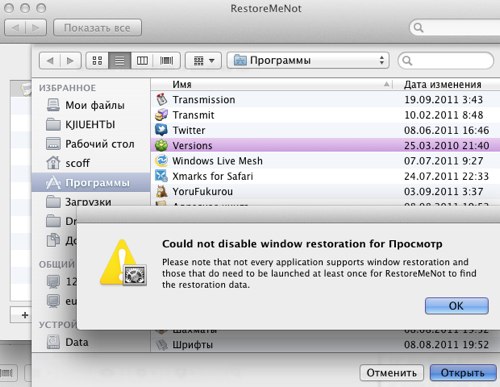Click the Отменить button
Screen dimensions: 500x387
click(392, 373)
